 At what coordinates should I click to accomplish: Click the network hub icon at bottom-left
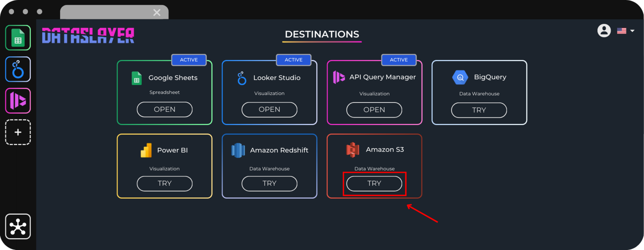click(18, 227)
